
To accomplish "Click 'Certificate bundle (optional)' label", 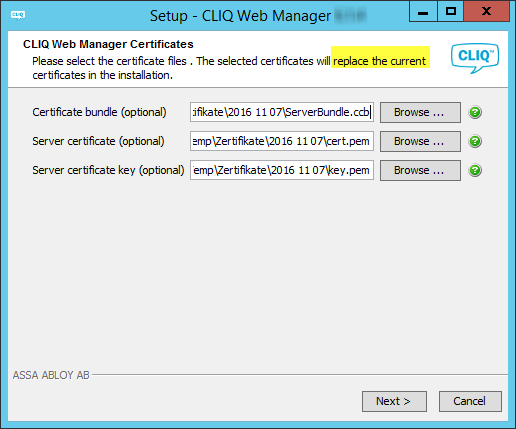I will click(x=99, y=112).
